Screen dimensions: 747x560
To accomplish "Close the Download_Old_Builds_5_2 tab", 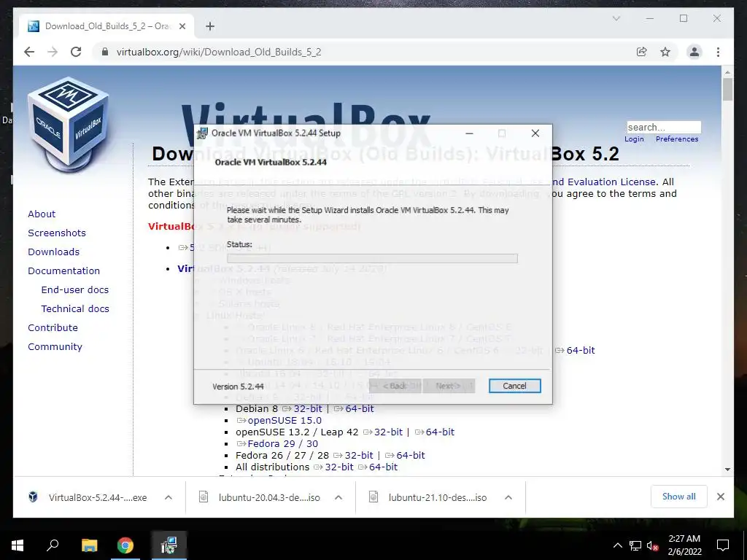I will coord(182,26).
